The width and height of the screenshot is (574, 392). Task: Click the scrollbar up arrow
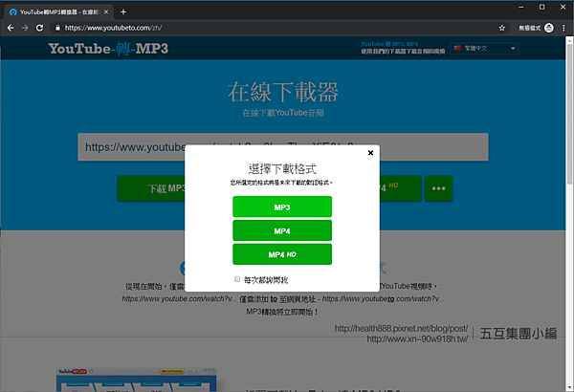point(569,39)
